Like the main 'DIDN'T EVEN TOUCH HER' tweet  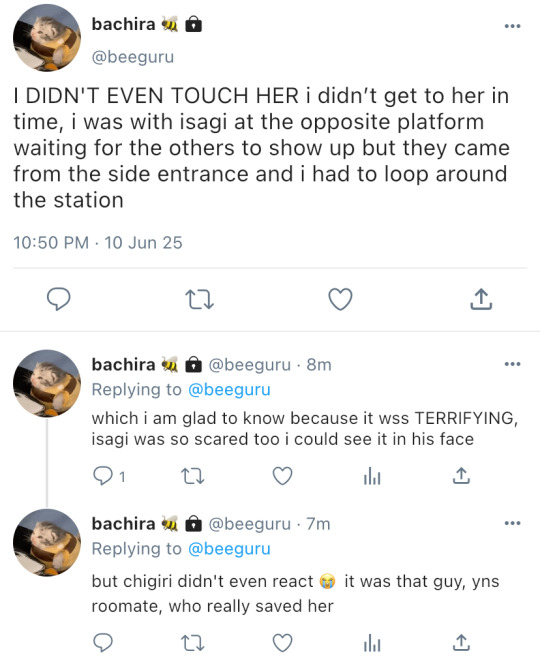pyautogui.click(x=341, y=299)
